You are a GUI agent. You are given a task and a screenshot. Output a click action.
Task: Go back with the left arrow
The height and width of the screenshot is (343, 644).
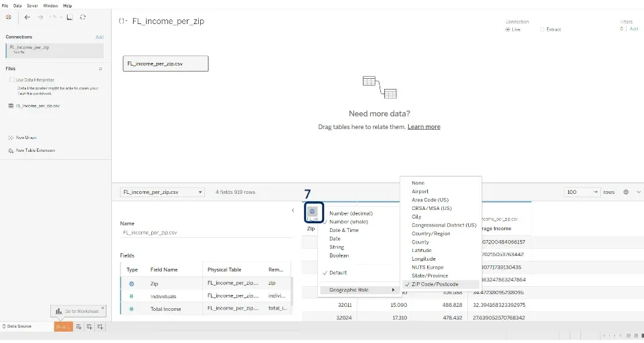click(27, 17)
